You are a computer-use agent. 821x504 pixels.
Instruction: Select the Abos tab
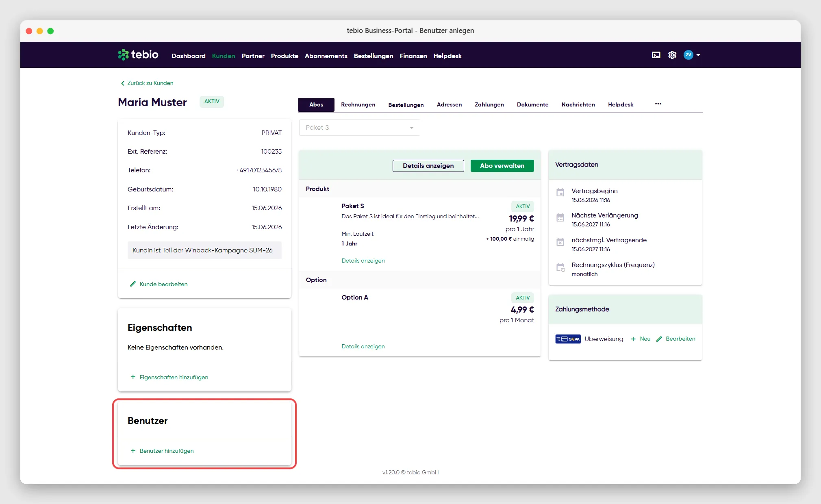click(x=316, y=104)
